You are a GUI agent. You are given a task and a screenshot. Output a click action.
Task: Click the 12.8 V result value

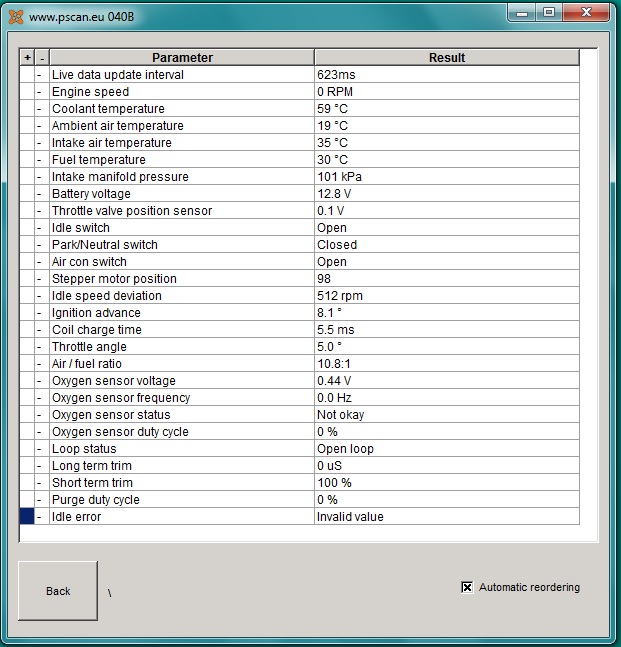[447, 194]
